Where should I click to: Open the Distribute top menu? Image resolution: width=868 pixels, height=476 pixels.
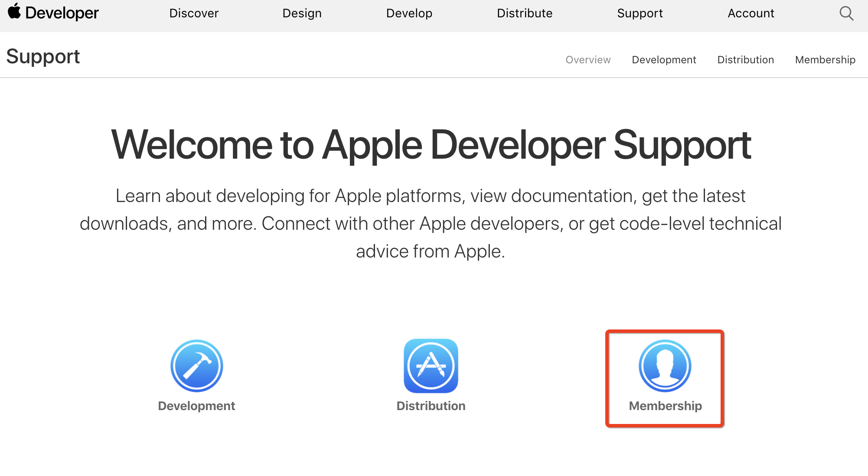(523, 14)
